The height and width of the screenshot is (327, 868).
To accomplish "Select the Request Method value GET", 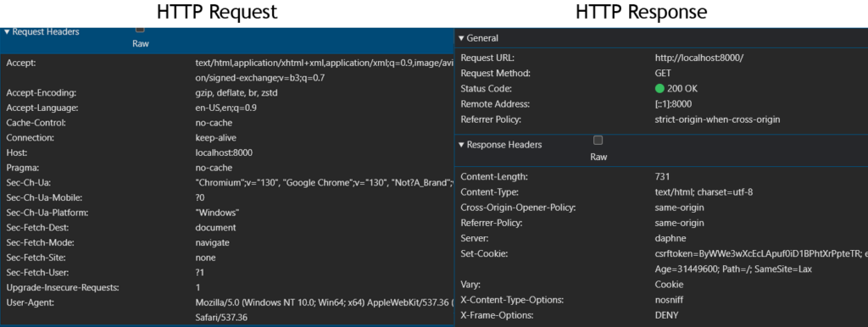I will (663, 73).
